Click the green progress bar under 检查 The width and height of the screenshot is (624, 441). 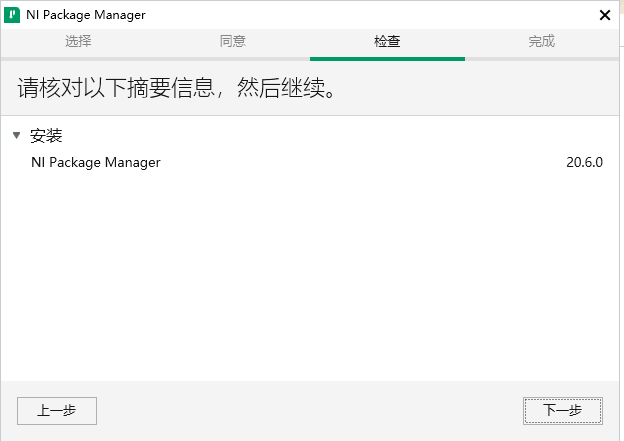point(387,59)
